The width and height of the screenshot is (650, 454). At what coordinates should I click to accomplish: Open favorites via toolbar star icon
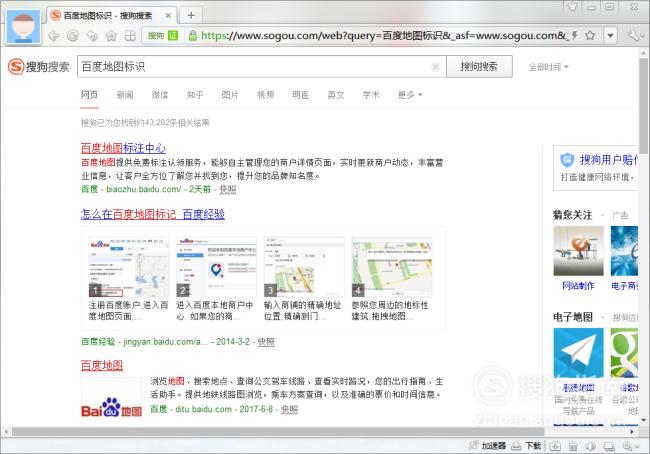111,36
